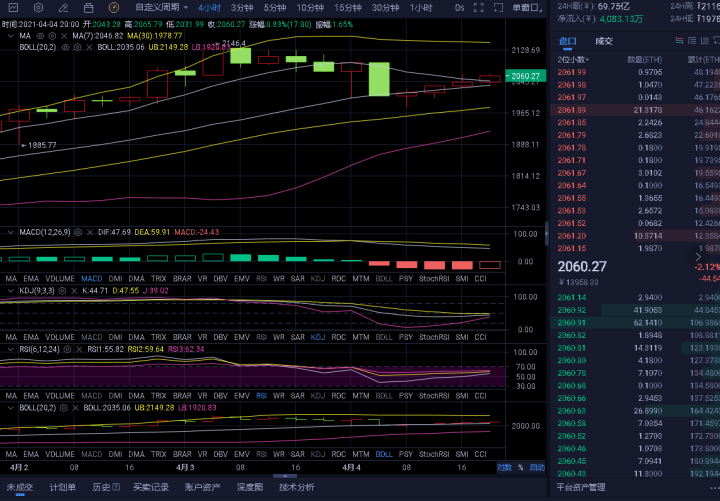Click the sell-orders-only view icon
The height and width of the screenshot is (501, 720).
694,42
